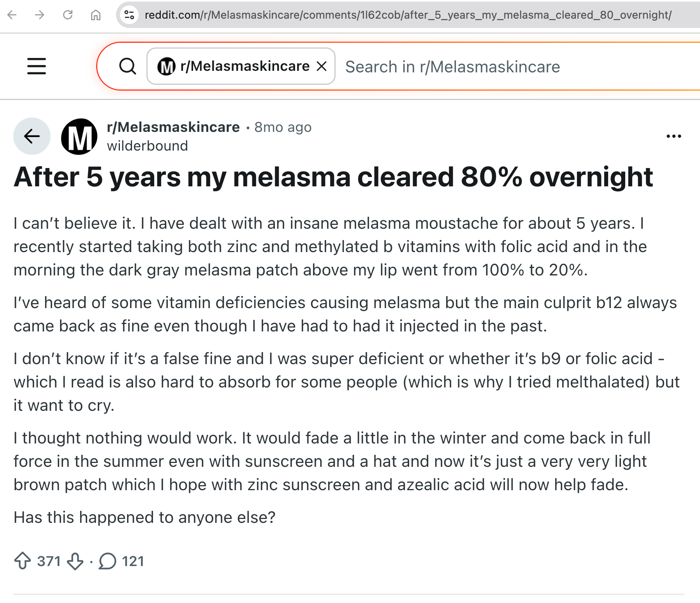The width and height of the screenshot is (700, 603).
Task: Reload the Reddit page
Action: 68,15
